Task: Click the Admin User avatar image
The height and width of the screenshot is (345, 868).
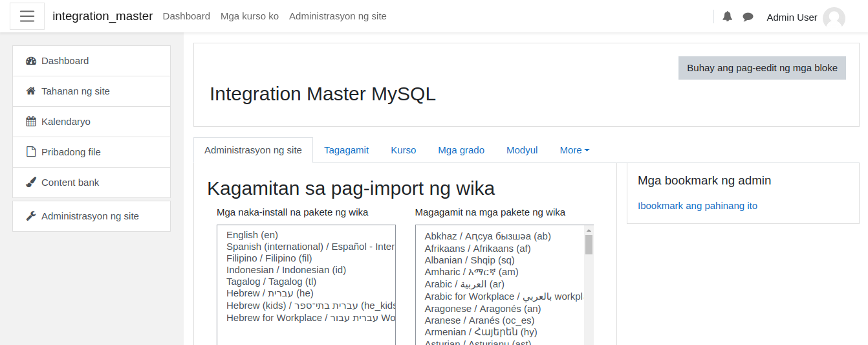Action: (x=834, y=17)
